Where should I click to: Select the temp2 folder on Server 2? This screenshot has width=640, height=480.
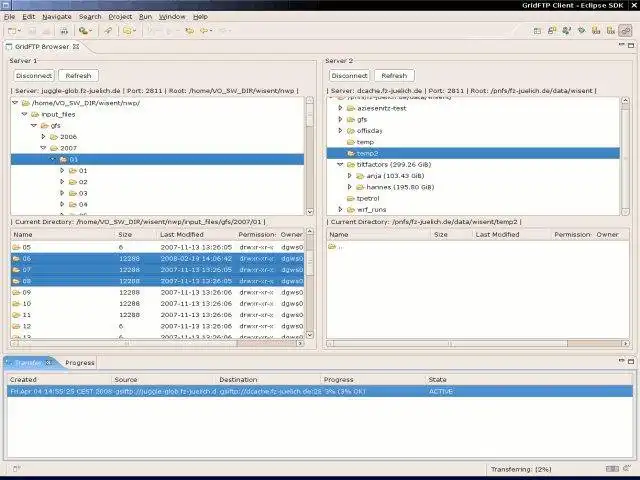473,153
